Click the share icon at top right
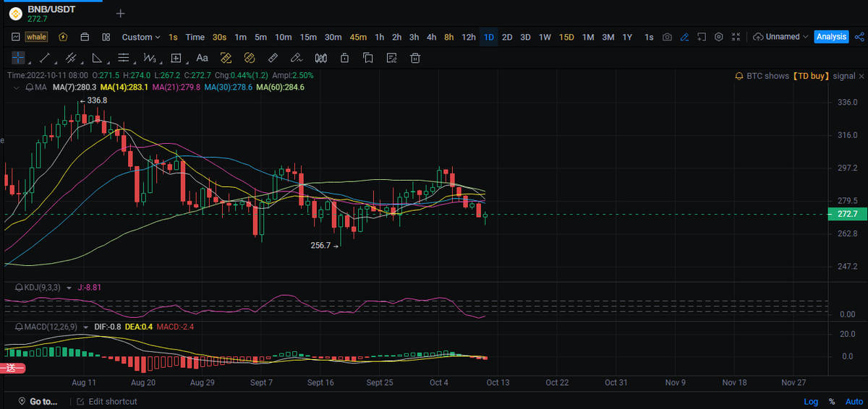The height and width of the screenshot is (409, 868). coord(860,37)
